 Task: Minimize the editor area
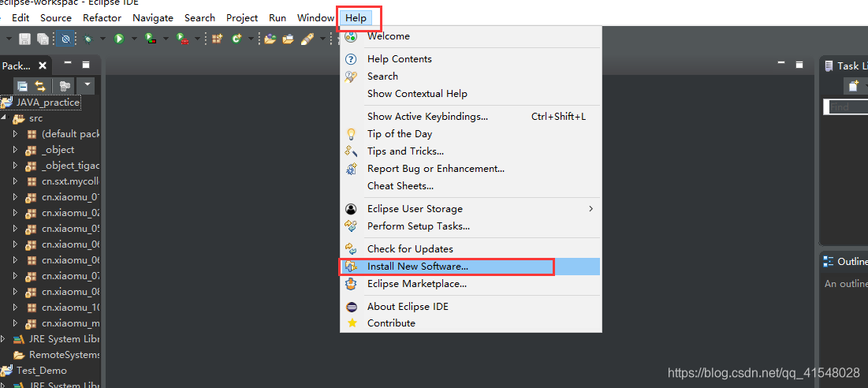point(781,63)
